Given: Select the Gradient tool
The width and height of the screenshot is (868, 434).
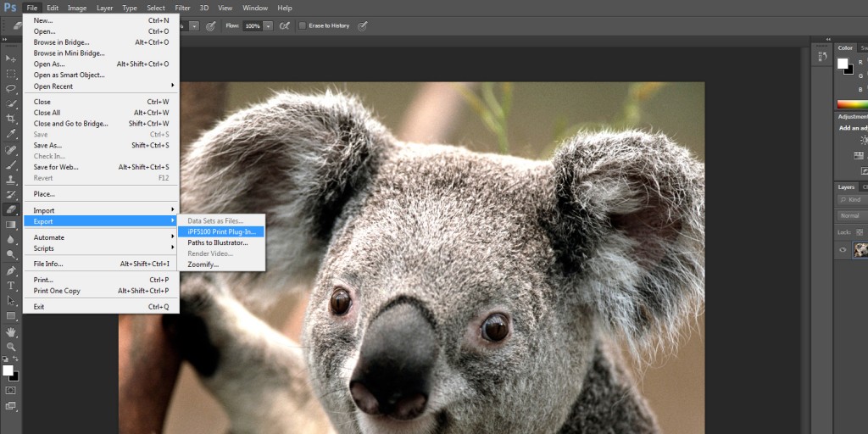Looking at the screenshot, I should tap(10, 225).
